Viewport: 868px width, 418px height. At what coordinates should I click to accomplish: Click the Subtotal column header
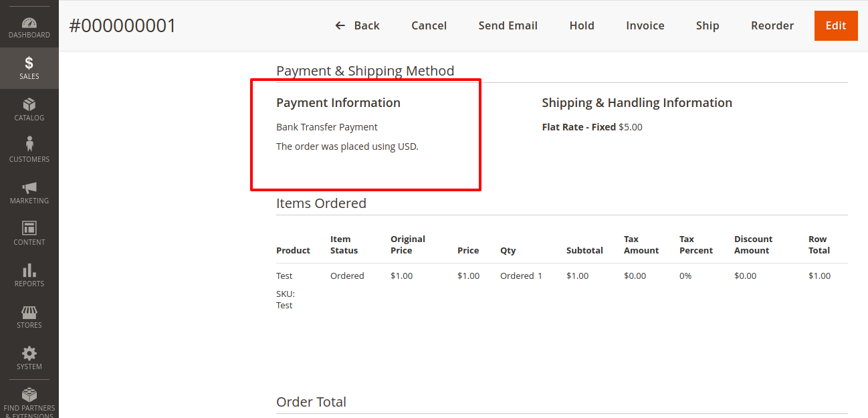[x=584, y=251]
